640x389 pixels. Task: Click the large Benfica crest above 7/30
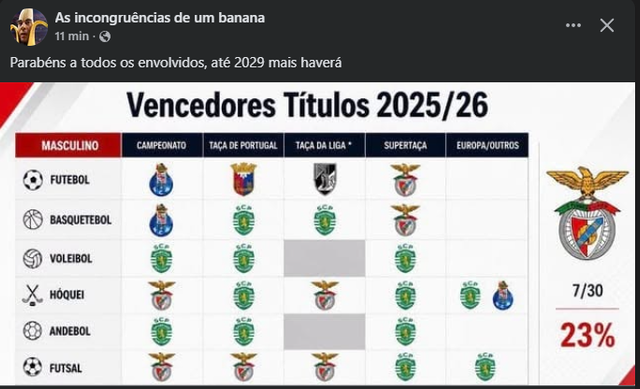coord(587,213)
